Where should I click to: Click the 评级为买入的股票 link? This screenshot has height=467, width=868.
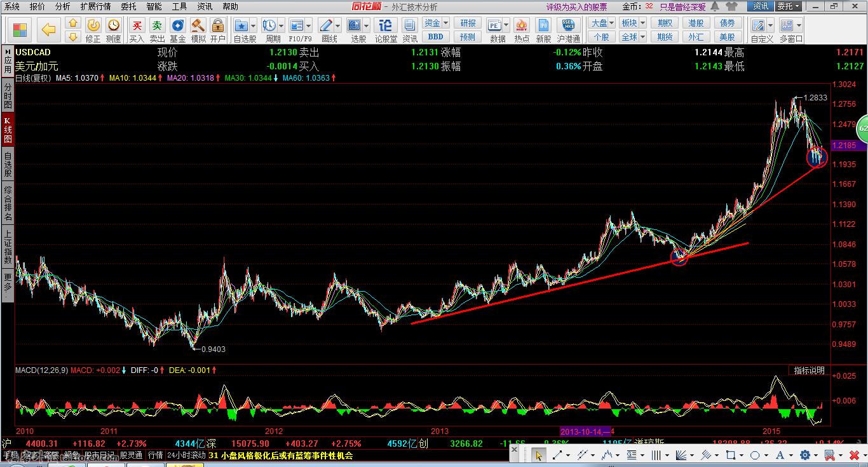pyautogui.click(x=576, y=7)
